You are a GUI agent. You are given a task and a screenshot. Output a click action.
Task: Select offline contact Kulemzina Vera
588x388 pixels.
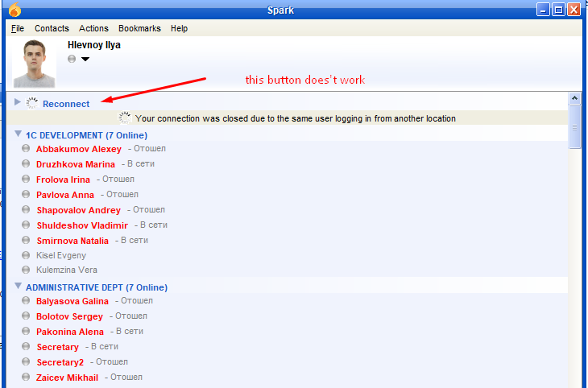(x=67, y=270)
